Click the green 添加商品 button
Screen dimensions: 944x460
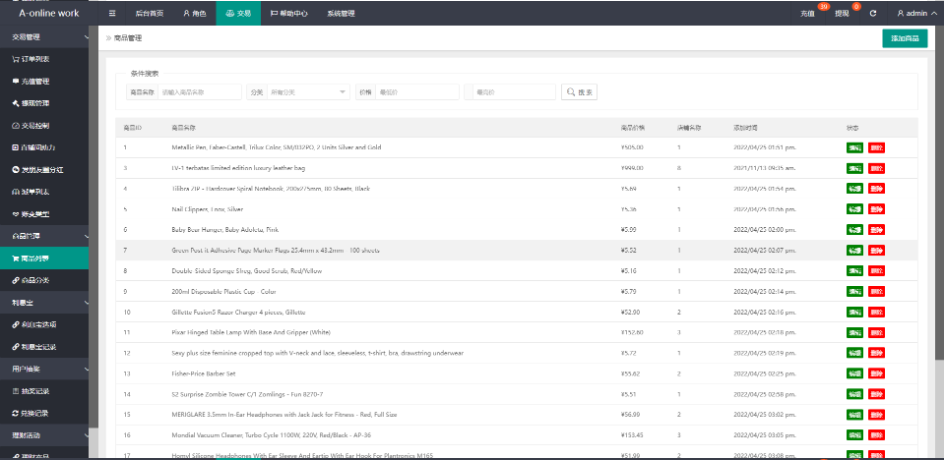tap(905, 38)
